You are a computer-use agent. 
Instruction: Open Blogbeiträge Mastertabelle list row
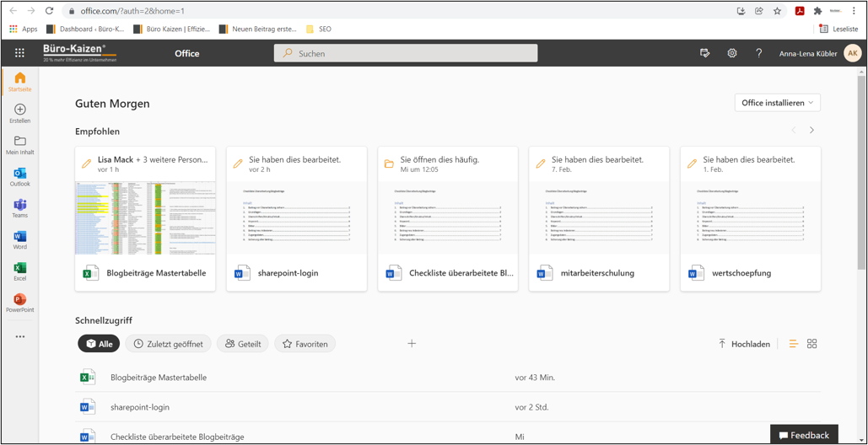448,378
